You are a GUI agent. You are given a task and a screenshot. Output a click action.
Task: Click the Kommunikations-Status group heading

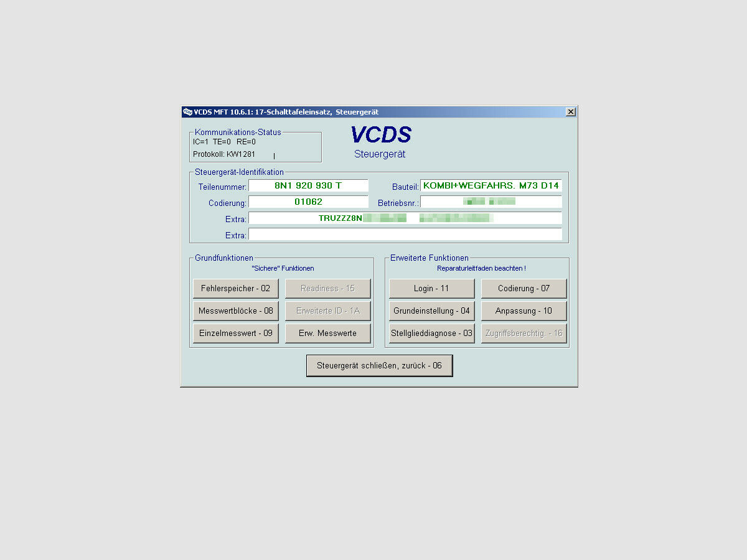238,132
